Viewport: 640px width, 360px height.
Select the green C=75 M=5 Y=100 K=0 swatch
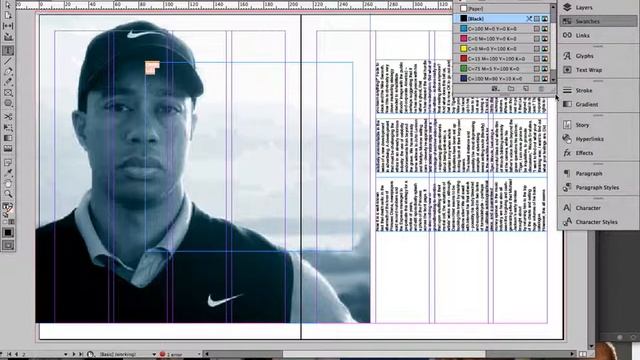click(502, 69)
